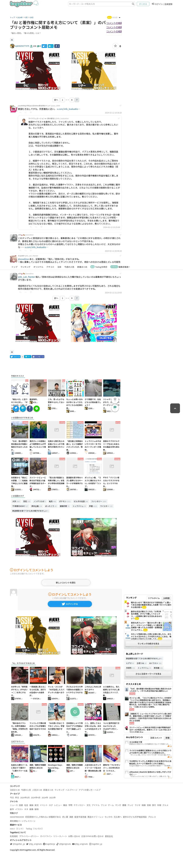Click the AIイラスト trending word tag
183x868 pixels.
click(x=155, y=663)
